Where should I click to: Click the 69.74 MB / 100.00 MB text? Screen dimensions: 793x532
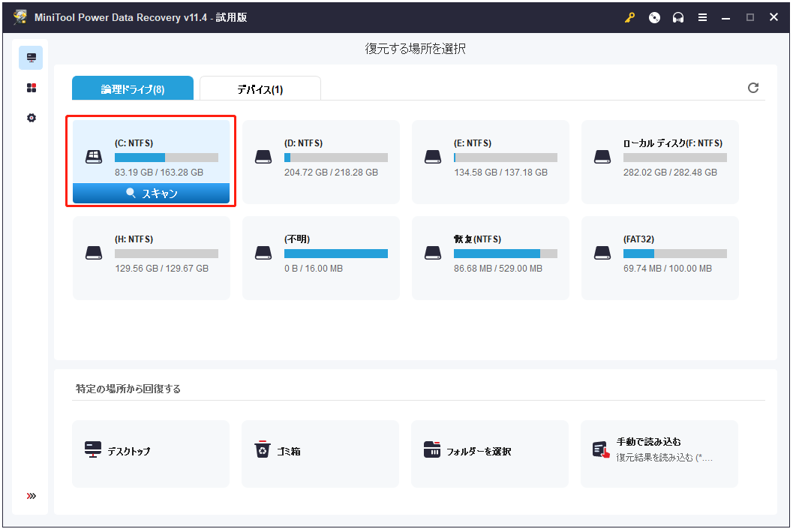point(668,269)
